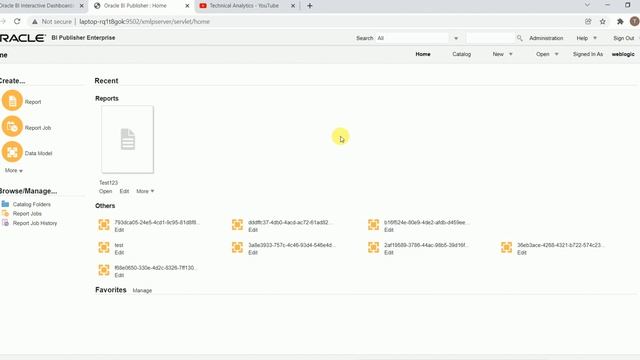Bookmark this page with the star icon

(602, 22)
